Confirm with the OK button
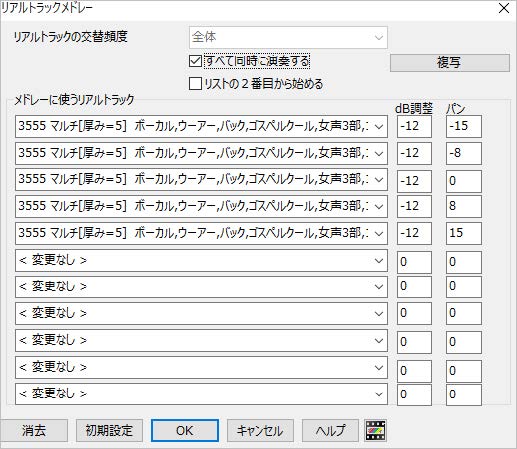 (x=185, y=430)
